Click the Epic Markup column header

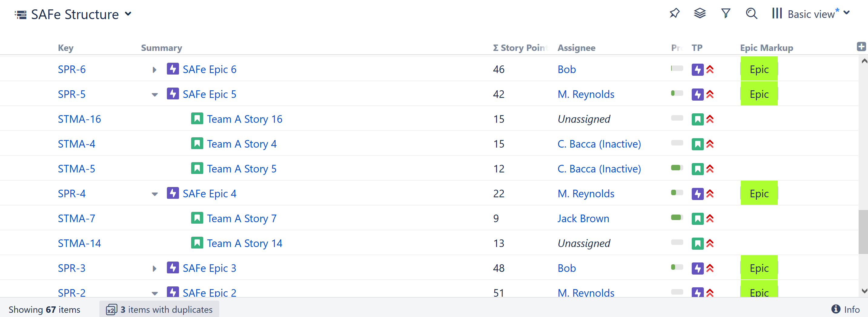pyautogui.click(x=766, y=48)
